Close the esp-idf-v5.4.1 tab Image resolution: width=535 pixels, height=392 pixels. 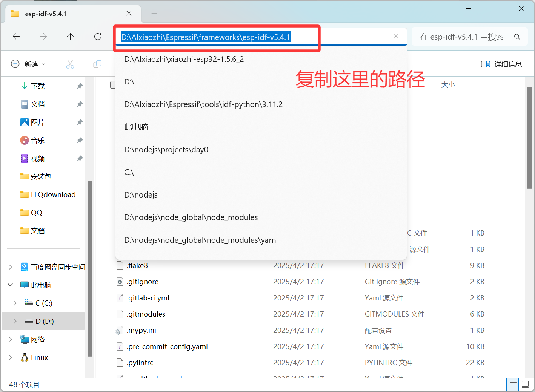point(129,14)
